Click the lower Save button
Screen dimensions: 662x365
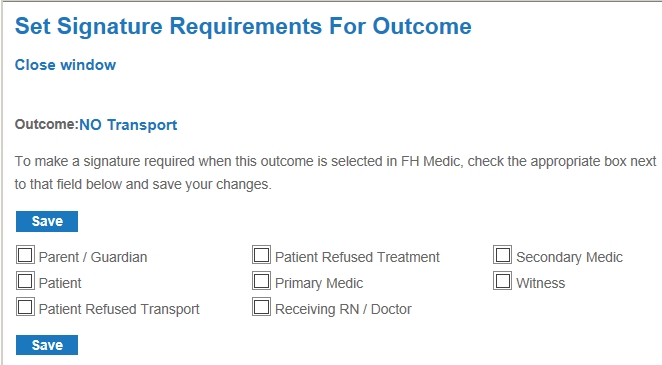pos(47,345)
